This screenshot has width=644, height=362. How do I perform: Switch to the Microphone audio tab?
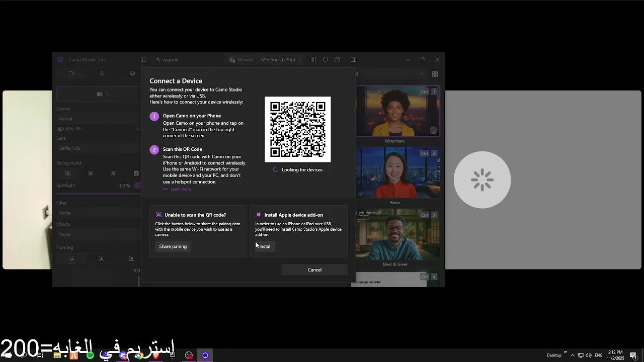click(x=102, y=73)
